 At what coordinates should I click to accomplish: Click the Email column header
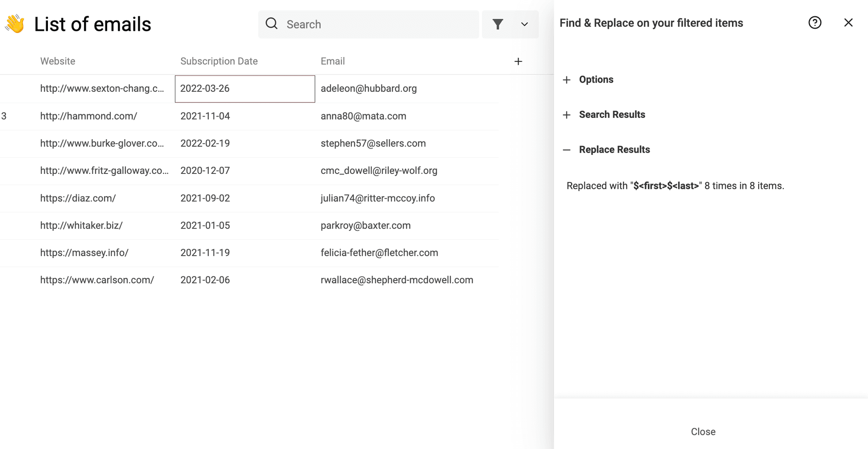333,61
